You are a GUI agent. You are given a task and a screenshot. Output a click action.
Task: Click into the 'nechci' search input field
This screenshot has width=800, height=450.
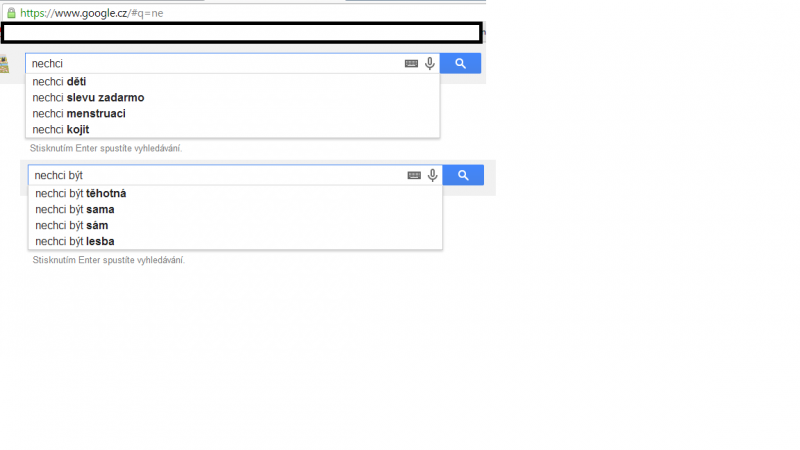pyautogui.click(x=214, y=63)
